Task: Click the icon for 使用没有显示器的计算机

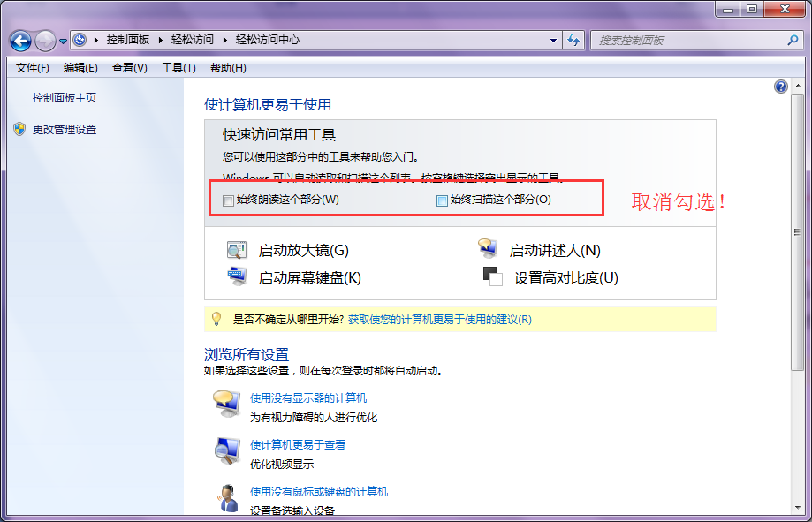Action: [x=227, y=404]
